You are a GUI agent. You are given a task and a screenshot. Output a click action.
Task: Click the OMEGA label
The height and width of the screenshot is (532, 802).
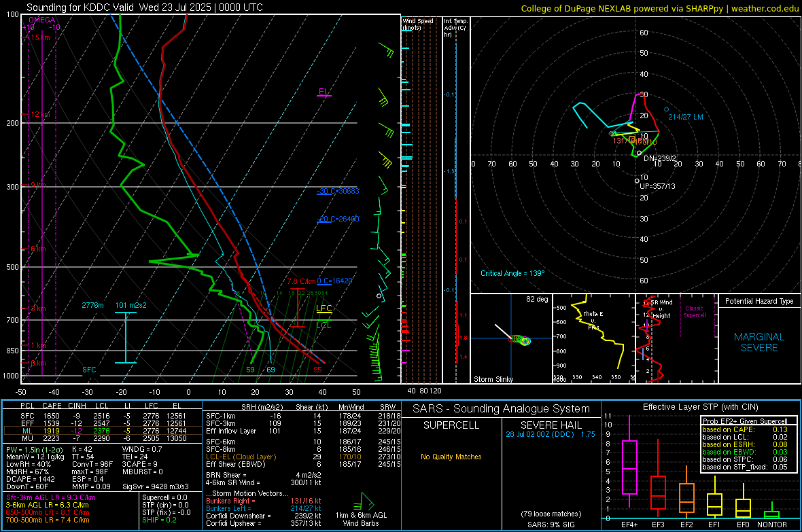42,20
